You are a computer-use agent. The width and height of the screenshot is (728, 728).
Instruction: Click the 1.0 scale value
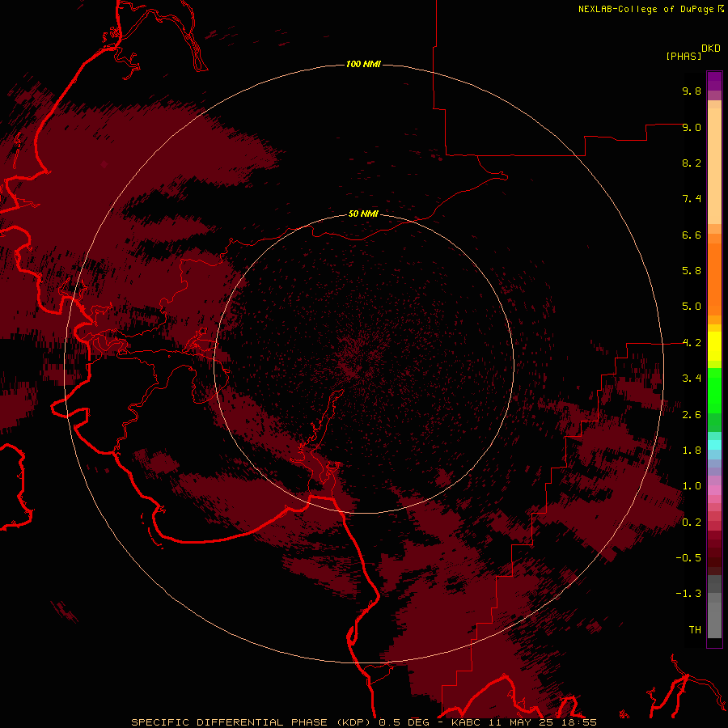pyautogui.click(x=692, y=486)
